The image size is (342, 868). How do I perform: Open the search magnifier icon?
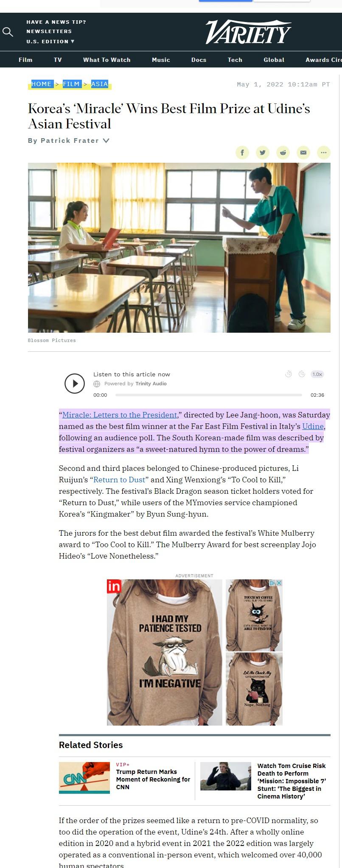pos(8,32)
